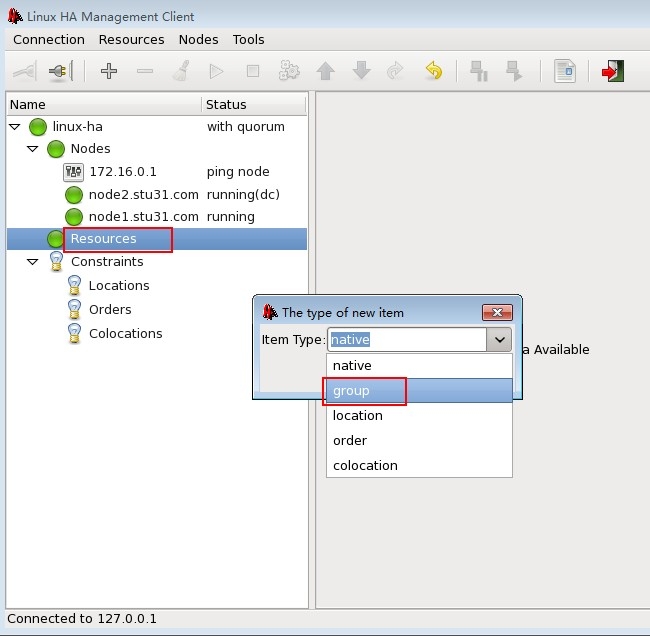
Task: Click the lightbulb icon beside Colocations
Action: [74, 333]
